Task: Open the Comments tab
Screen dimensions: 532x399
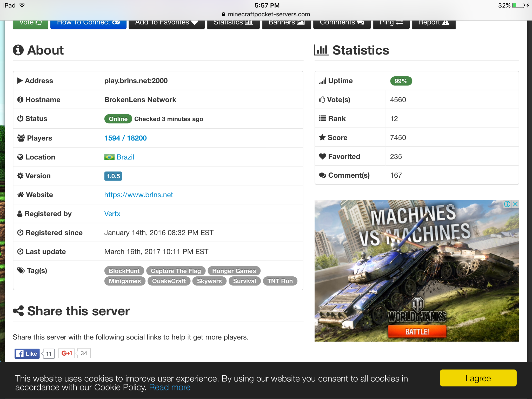Action: point(342,24)
